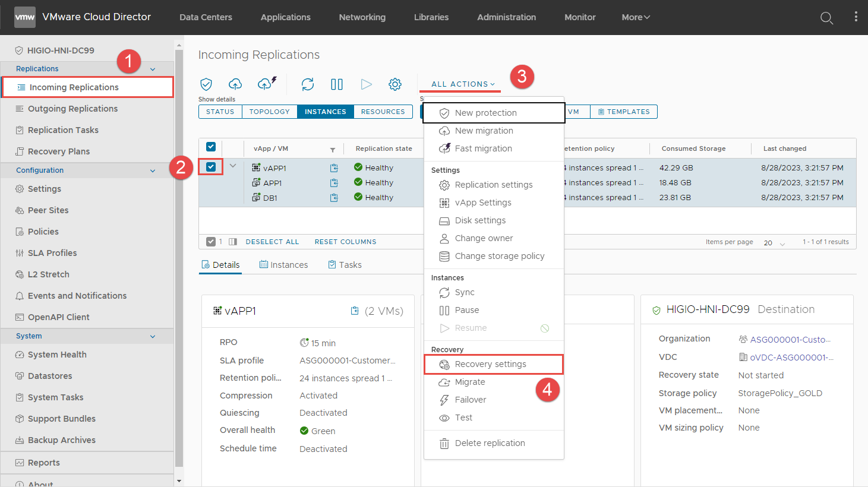Open Outgoing Replications in the sidebar
Image resolution: width=868 pixels, height=487 pixels.
tap(72, 109)
